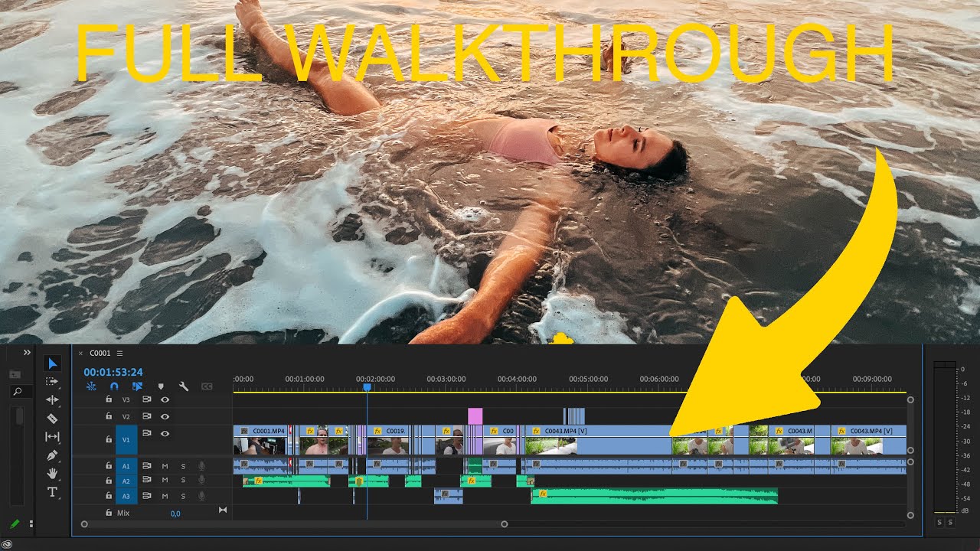Toggle Snap magnet in timeline
980x551 pixels.
tap(114, 386)
